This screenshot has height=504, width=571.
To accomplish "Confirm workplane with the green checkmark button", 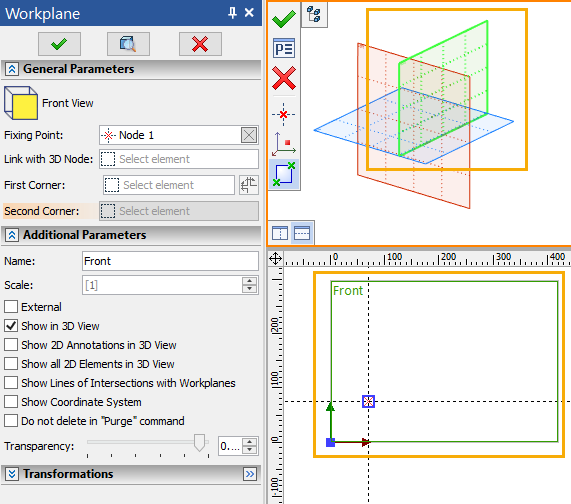I will (x=59, y=44).
